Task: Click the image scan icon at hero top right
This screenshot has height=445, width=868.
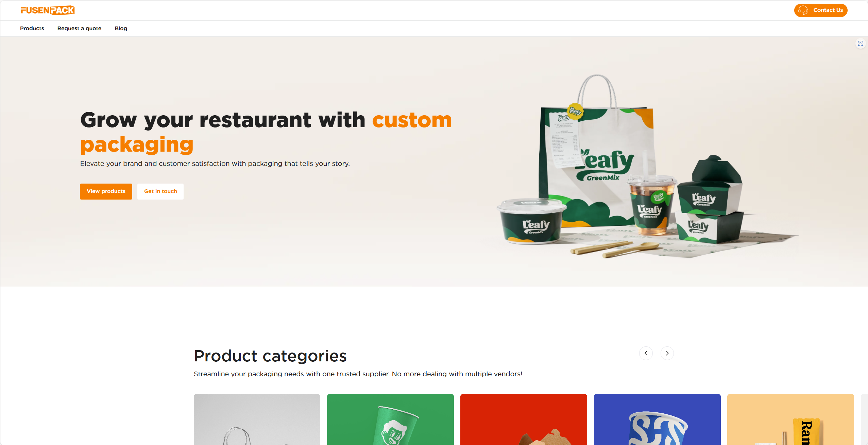Action: (x=861, y=44)
